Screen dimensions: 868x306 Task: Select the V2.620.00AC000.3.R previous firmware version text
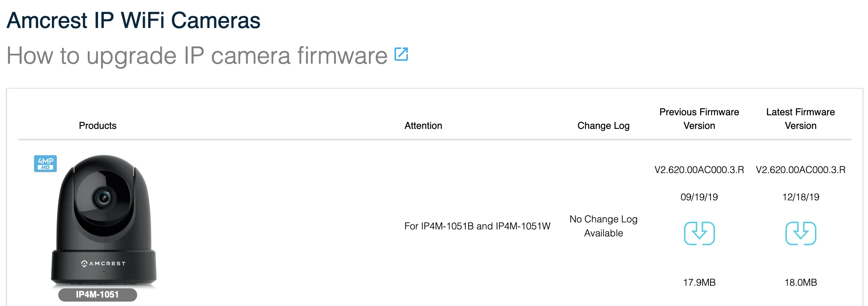pos(699,170)
